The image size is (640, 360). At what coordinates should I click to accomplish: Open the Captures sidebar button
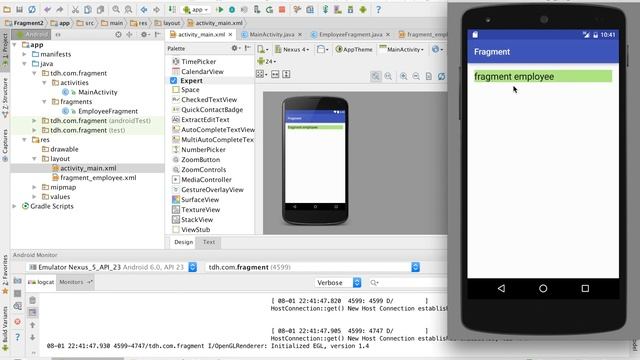tap(5, 146)
